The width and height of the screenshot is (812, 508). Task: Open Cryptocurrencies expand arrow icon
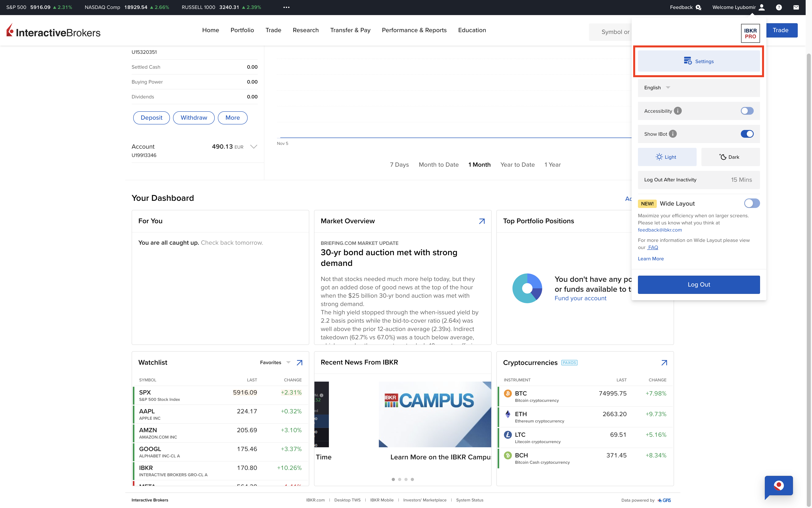pyautogui.click(x=664, y=363)
